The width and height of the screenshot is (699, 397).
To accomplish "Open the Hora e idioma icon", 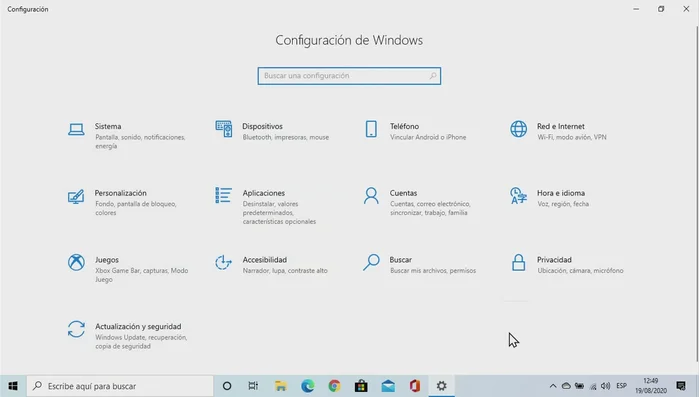I will coord(518,196).
